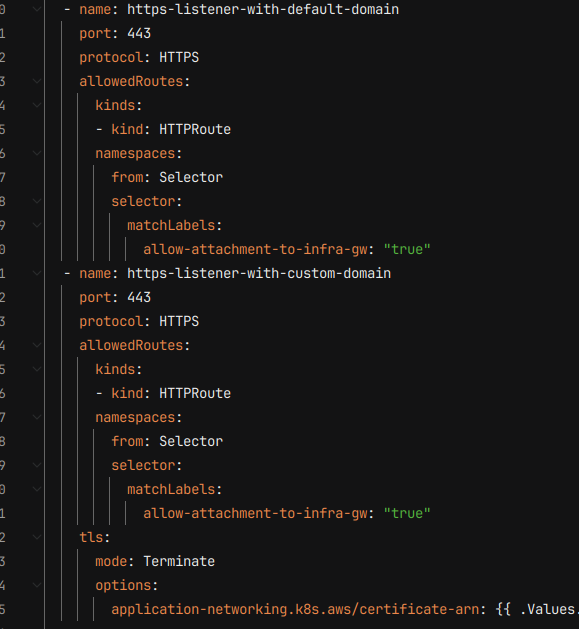Collapse the tls block fold arrow
579x629 pixels.
(37, 538)
